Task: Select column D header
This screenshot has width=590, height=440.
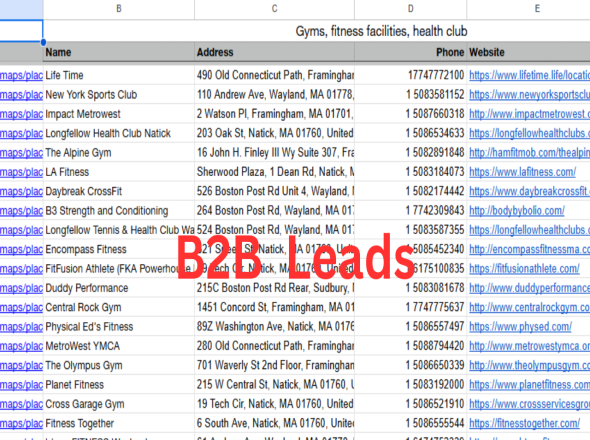Action: pyautogui.click(x=411, y=9)
